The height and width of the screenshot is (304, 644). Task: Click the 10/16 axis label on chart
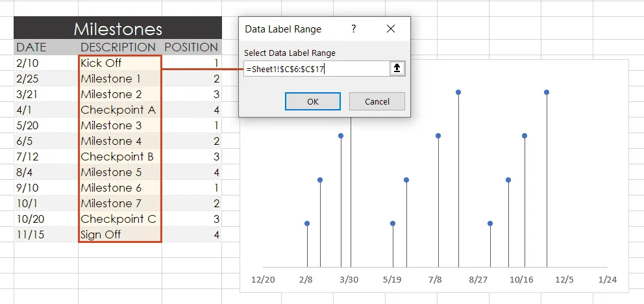click(521, 279)
